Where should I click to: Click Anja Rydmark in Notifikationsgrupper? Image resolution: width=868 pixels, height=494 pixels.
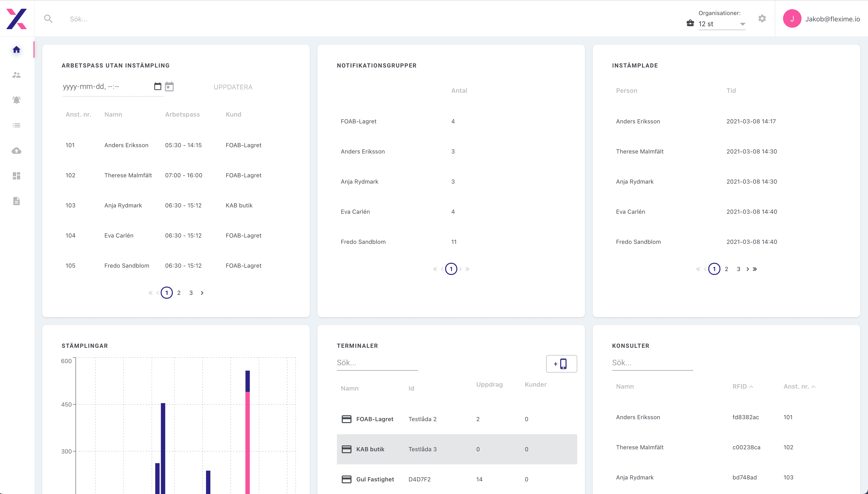359,181
